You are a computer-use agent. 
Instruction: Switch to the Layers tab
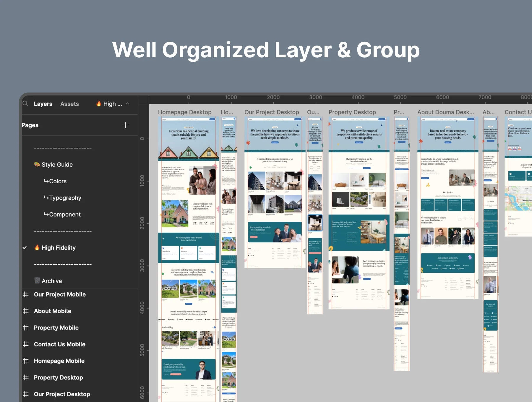pyautogui.click(x=43, y=104)
